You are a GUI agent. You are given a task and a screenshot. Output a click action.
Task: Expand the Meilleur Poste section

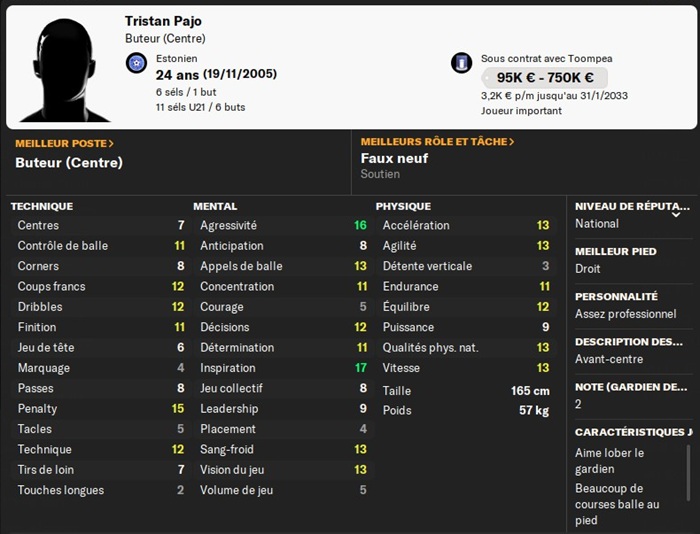pyautogui.click(x=64, y=143)
